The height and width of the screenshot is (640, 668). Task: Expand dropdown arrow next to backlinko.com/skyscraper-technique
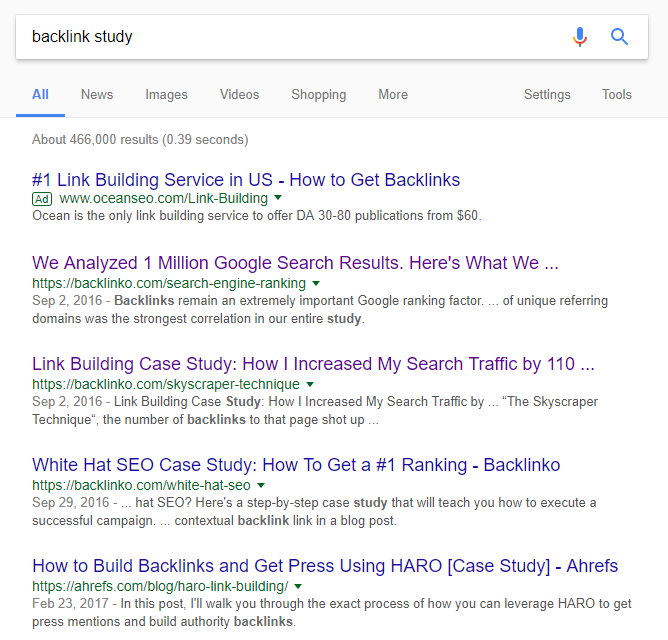[310, 384]
